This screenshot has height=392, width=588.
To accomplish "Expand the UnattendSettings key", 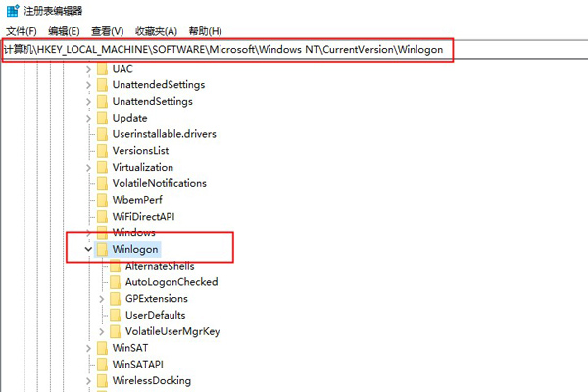I will [x=88, y=102].
